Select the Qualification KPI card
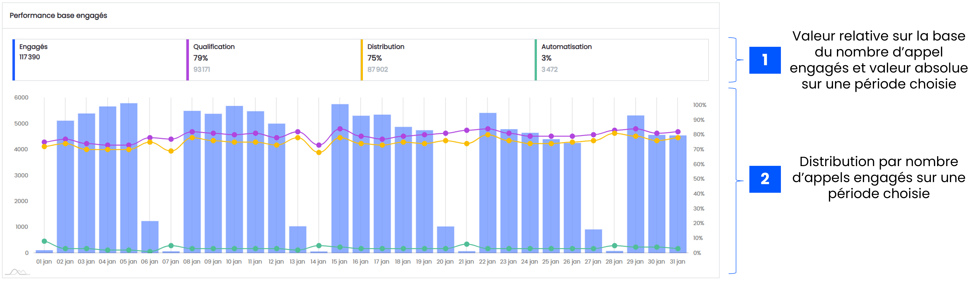 [273, 60]
